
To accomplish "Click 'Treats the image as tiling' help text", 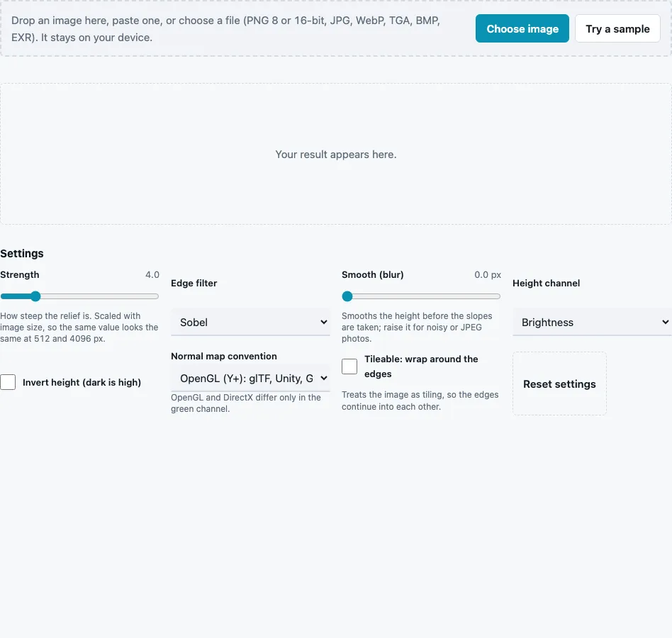I will (420, 401).
